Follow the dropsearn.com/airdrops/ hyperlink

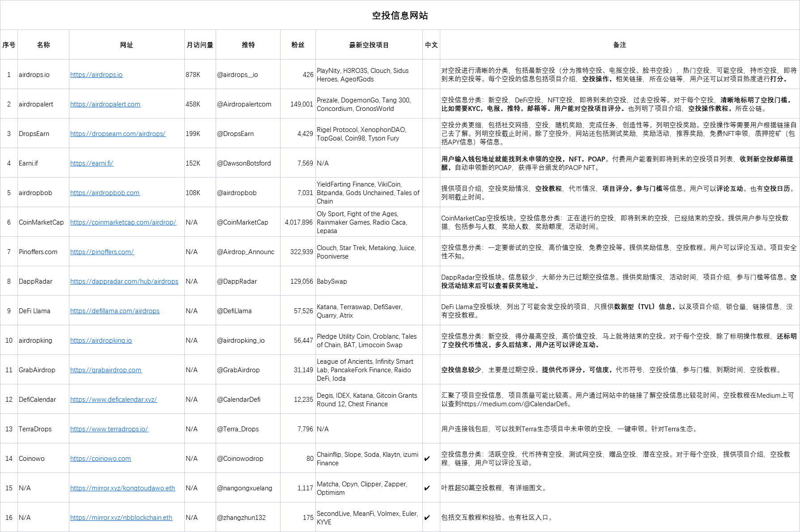(118, 134)
